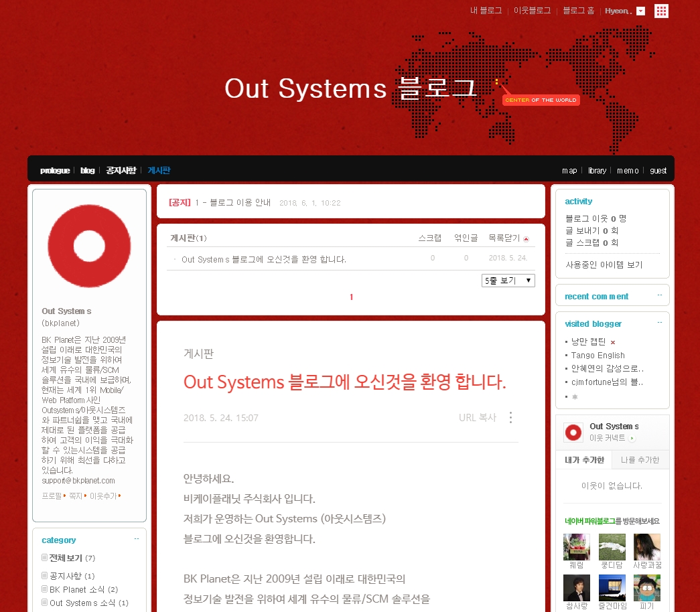The height and width of the screenshot is (612, 700).
Task: Send a 쪽지 to the blogger
Action: pyautogui.click(x=76, y=496)
